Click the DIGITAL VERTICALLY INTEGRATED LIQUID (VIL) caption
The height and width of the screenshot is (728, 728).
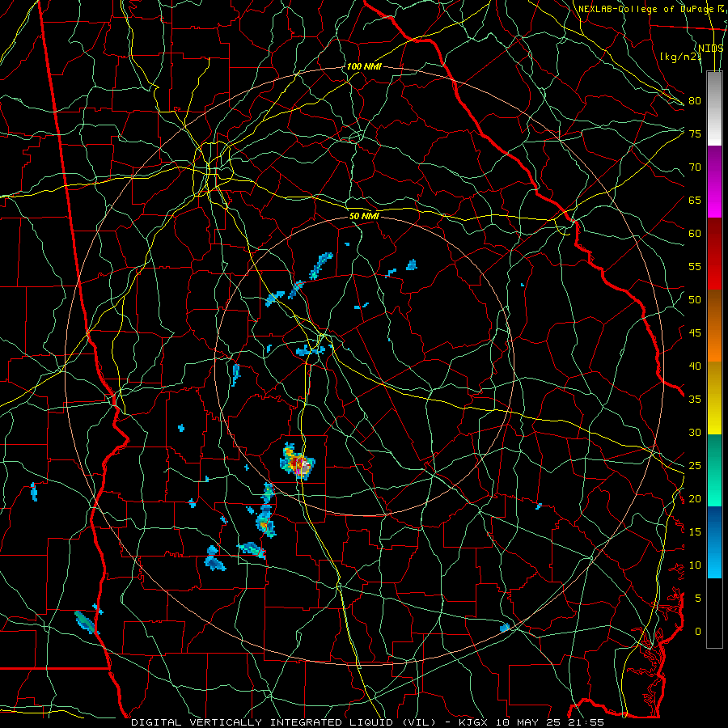pos(284,722)
